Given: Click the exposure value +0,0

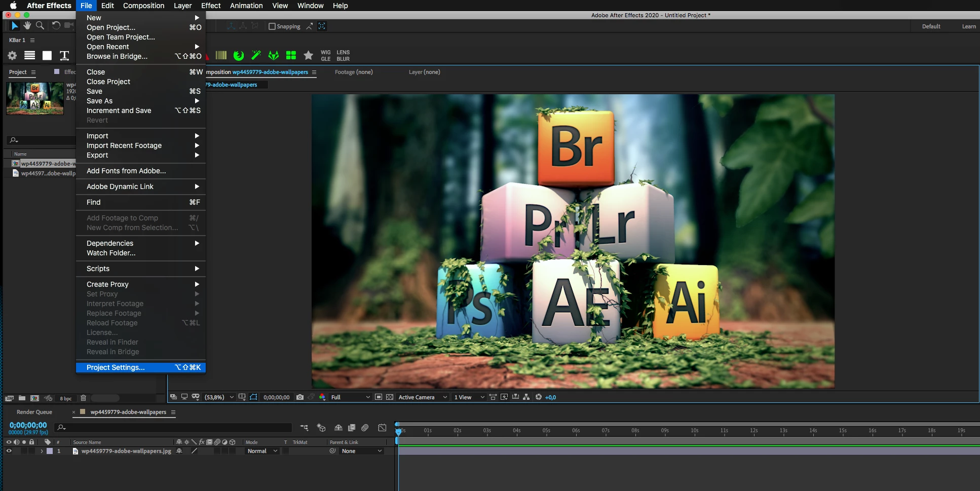Looking at the screenshot, I should point(551,397).
